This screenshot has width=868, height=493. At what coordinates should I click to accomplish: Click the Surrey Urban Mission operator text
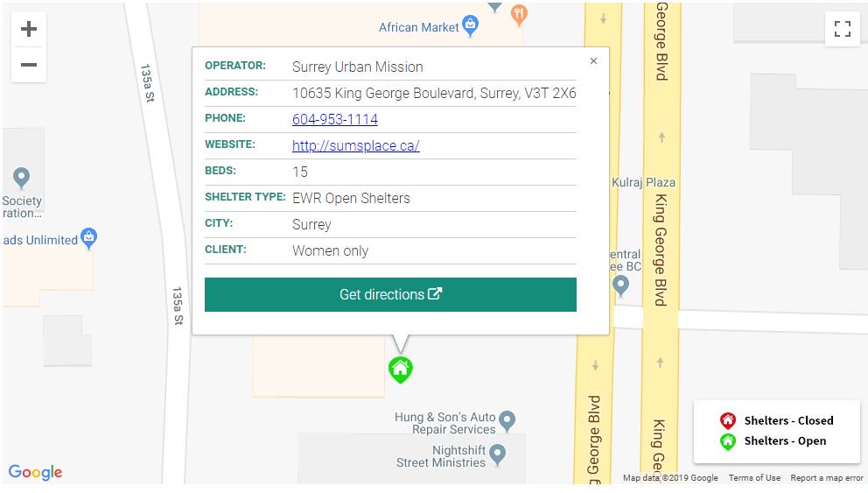[358, 67]
